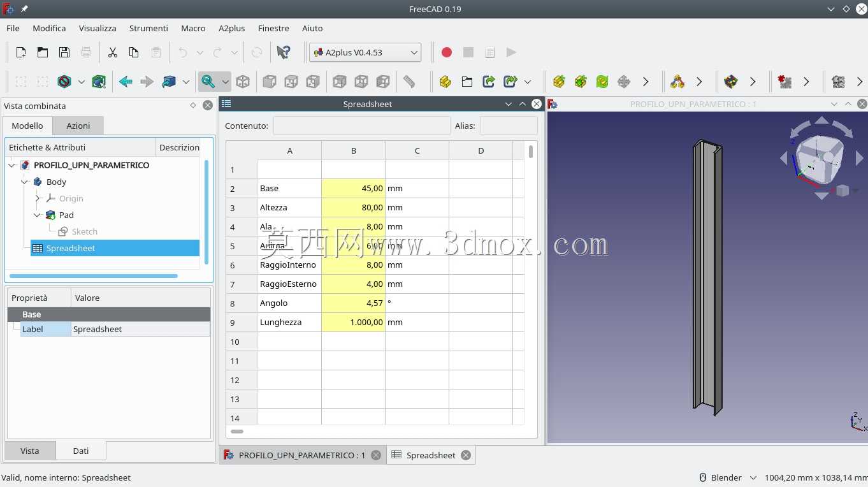Select the Lunghezza value 1.000,00 cell

point(354,322)
